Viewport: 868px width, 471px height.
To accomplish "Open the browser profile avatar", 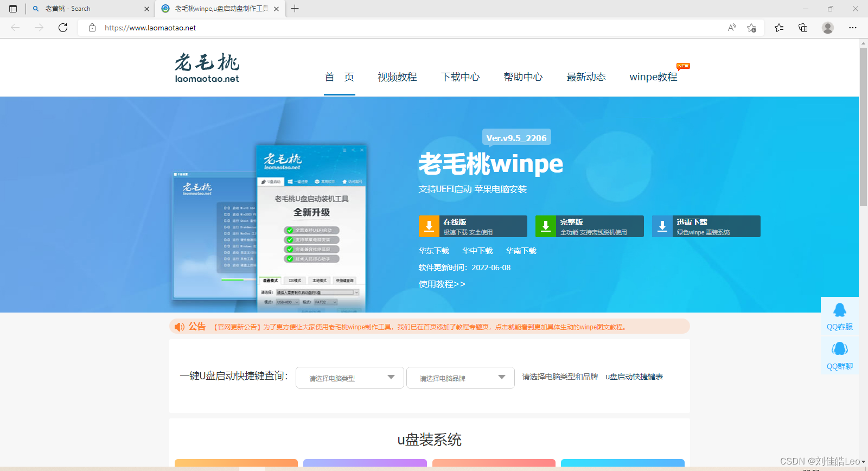I will point(827,28).
